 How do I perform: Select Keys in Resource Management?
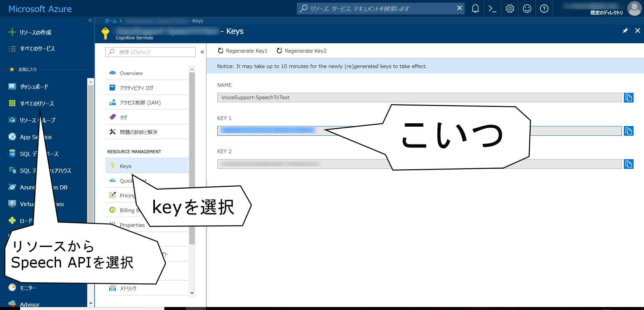(147, 166)
